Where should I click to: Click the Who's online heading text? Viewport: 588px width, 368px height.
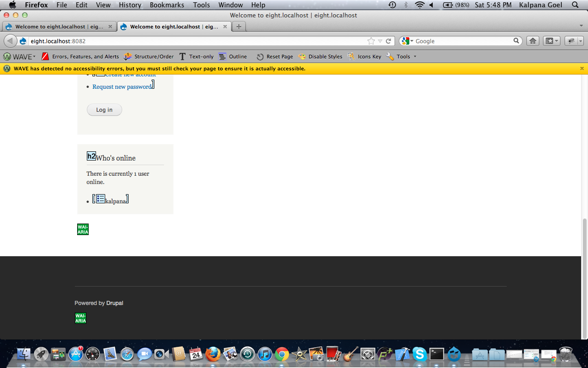click(x=116, y=158)
